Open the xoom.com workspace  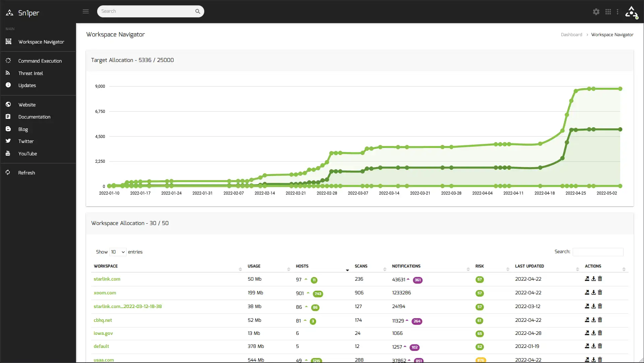pos(105,293)
